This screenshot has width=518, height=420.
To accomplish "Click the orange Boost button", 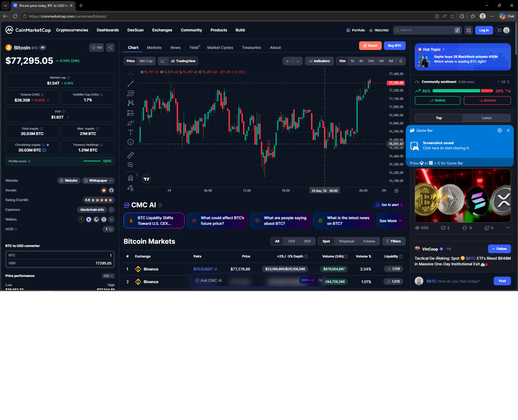I will 370,46.
